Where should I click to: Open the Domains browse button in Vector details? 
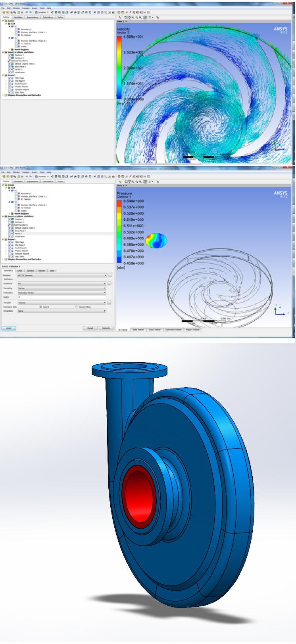click(x=110, y=275)
